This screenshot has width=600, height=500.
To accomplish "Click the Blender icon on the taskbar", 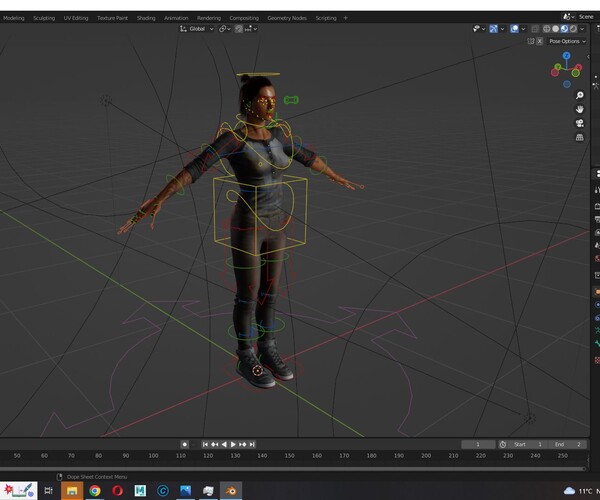I will (x=231, y=490).
